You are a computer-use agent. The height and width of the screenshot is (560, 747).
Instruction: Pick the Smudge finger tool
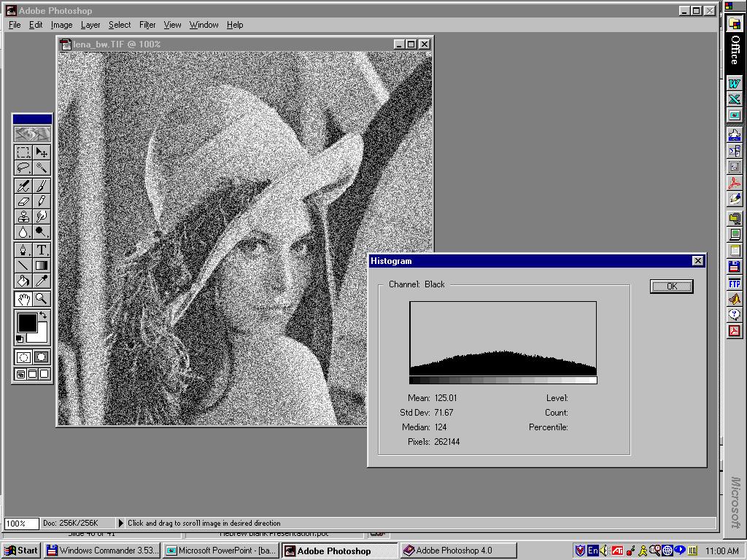(x=42, y=217)
